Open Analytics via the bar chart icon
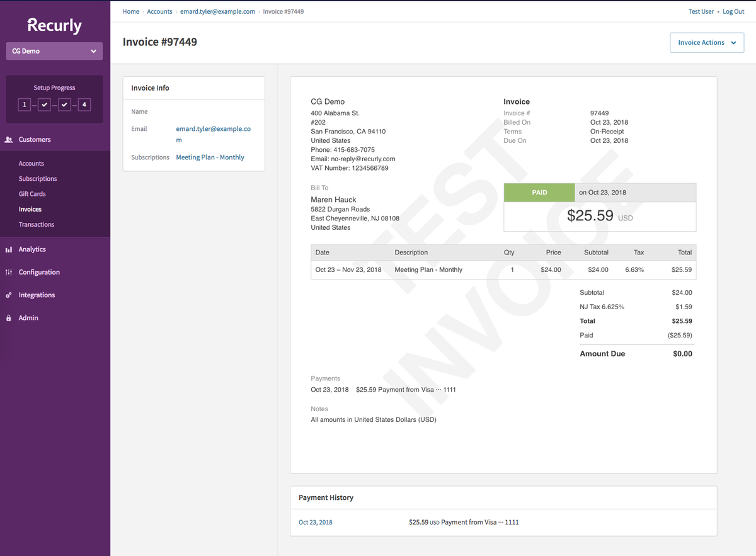Viewport: 756px width, 556px height. coord(9,249)
